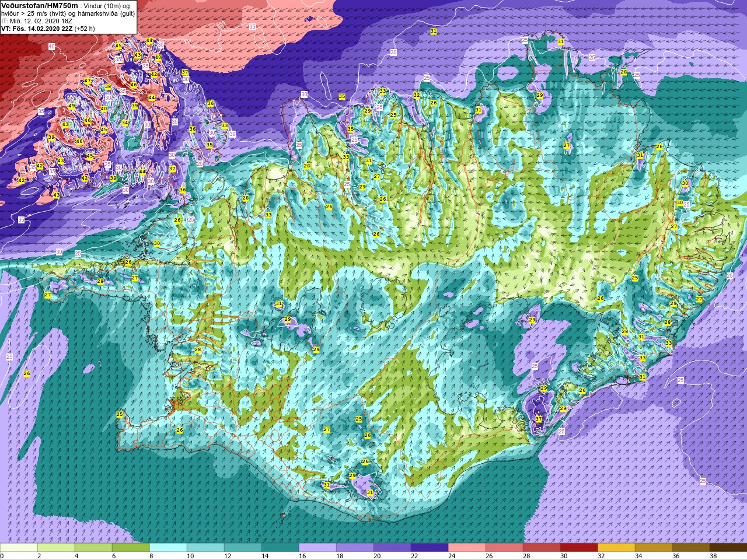Click the legend scale number 22
The height and width of the screenshot is (560, 747).
pos(414,556)
